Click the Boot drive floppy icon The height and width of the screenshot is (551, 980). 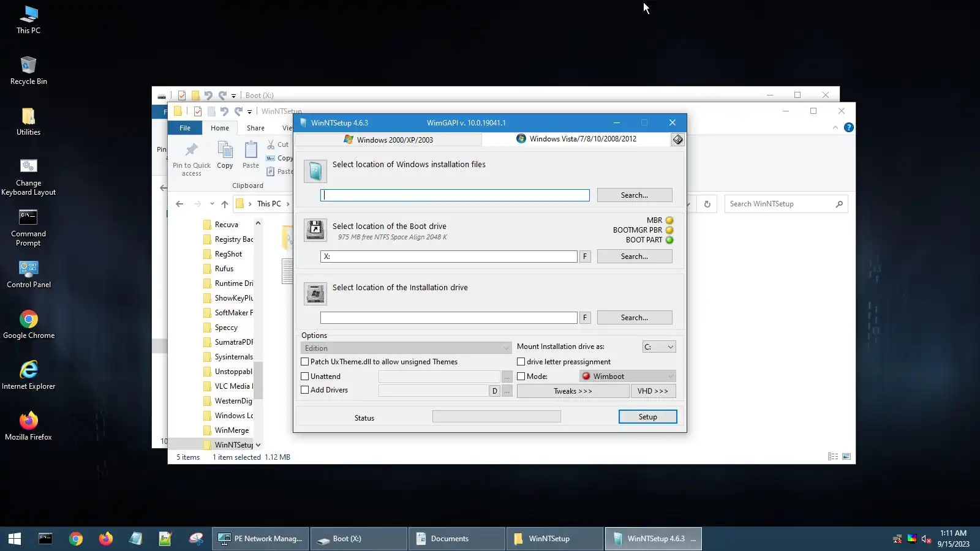coord(315,230)
